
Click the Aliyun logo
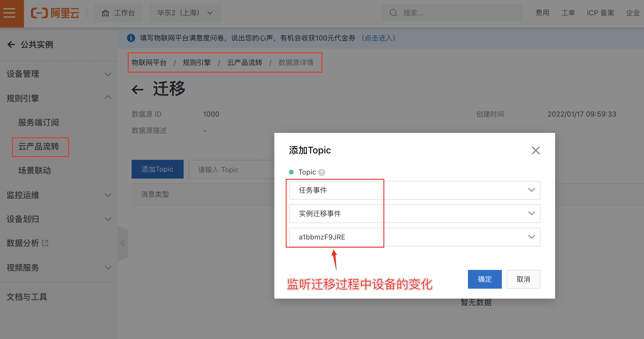55,13
